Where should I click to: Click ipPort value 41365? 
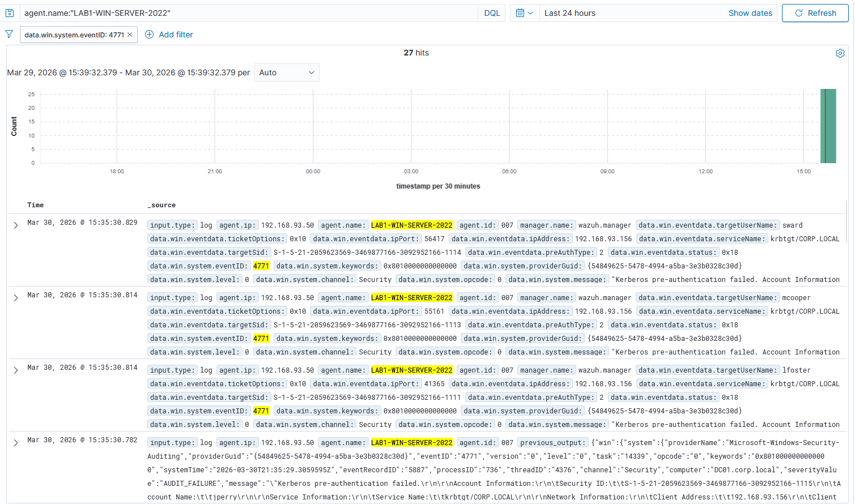click(x=435, y=384)
